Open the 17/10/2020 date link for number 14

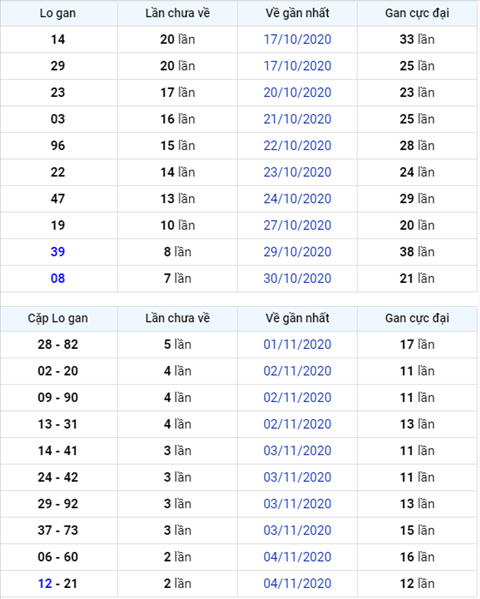[297, 39]
